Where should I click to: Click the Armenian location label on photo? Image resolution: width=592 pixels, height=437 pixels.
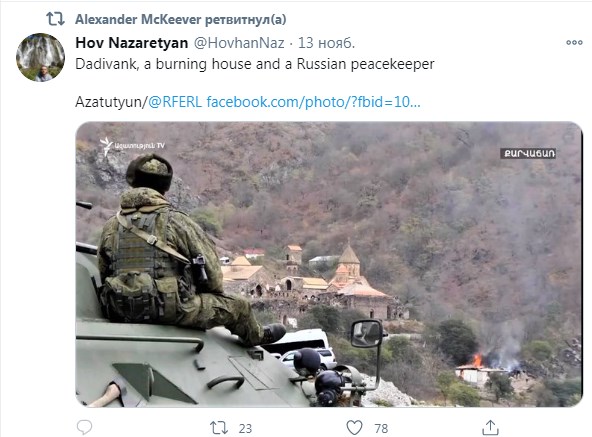pyautogui.click(x=528, y=153)
